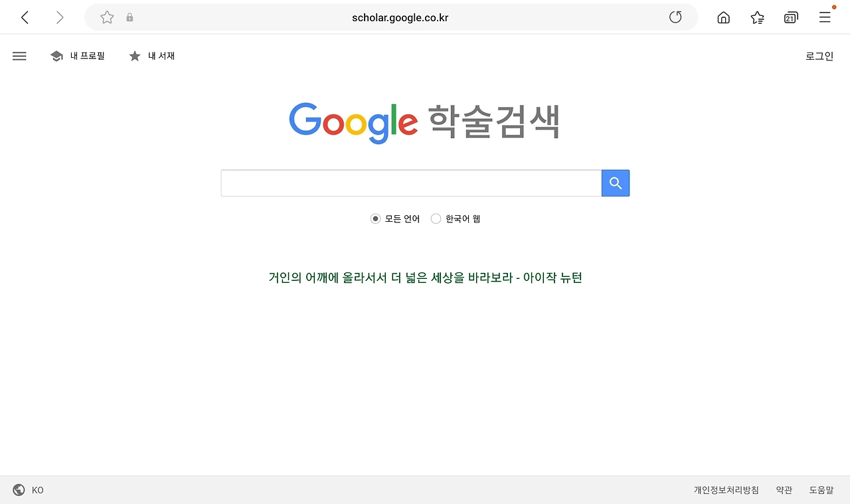The width and height of the screenshot is (850, 504).
Task: Open the 약관 footer link
Action: 784,490
